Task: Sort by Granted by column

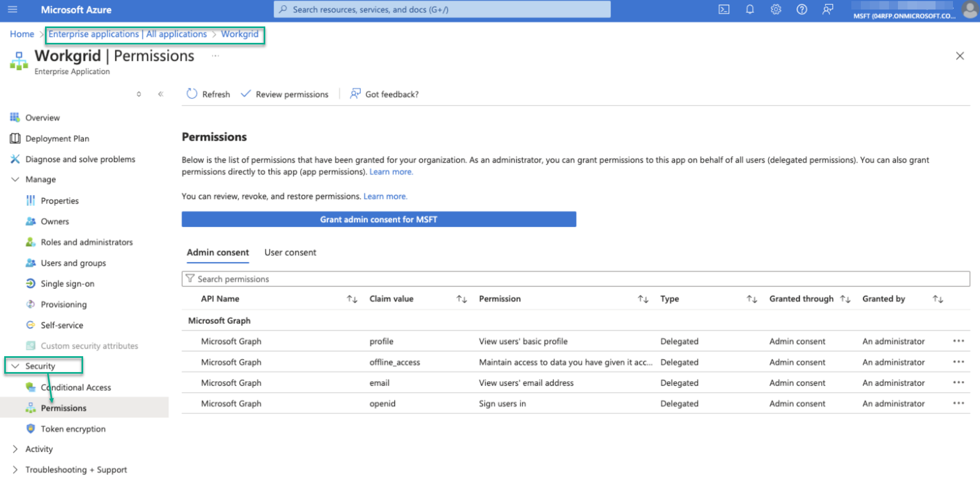Action: pyautogui.click(x=938, y=299)
